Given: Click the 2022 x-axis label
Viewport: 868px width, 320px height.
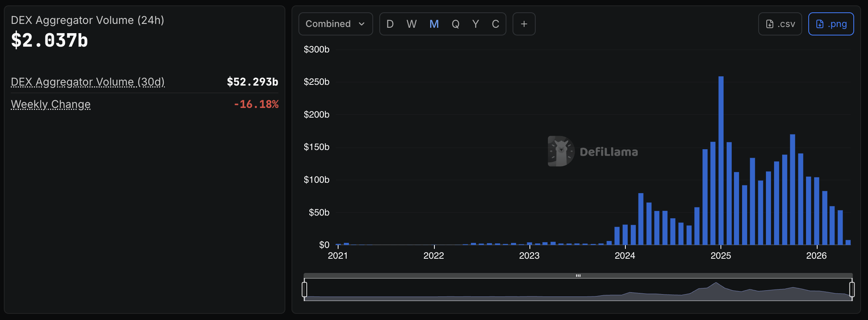Looking at the screenshot, I should (434, 256).
